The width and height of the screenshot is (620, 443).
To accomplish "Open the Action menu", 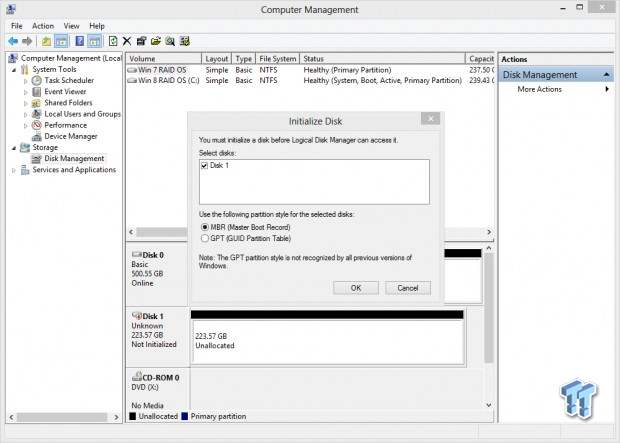I will click(43, 26).
